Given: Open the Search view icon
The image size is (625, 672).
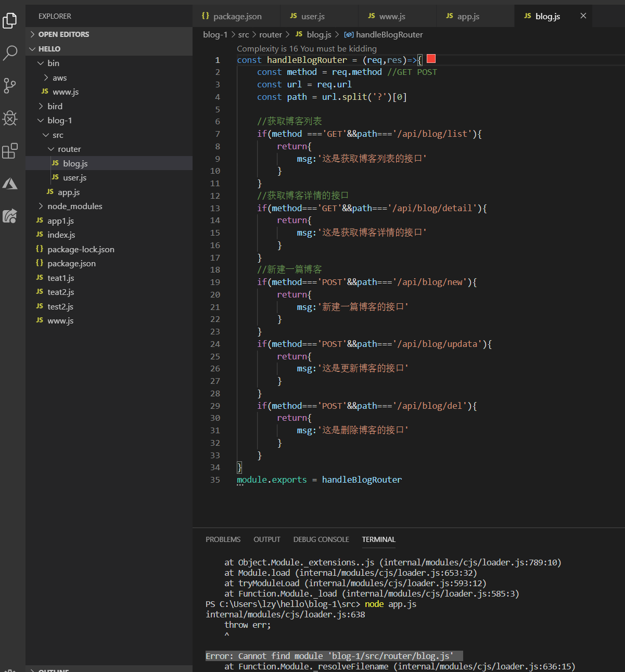Looking at the screenshot, I should [10, 53].
